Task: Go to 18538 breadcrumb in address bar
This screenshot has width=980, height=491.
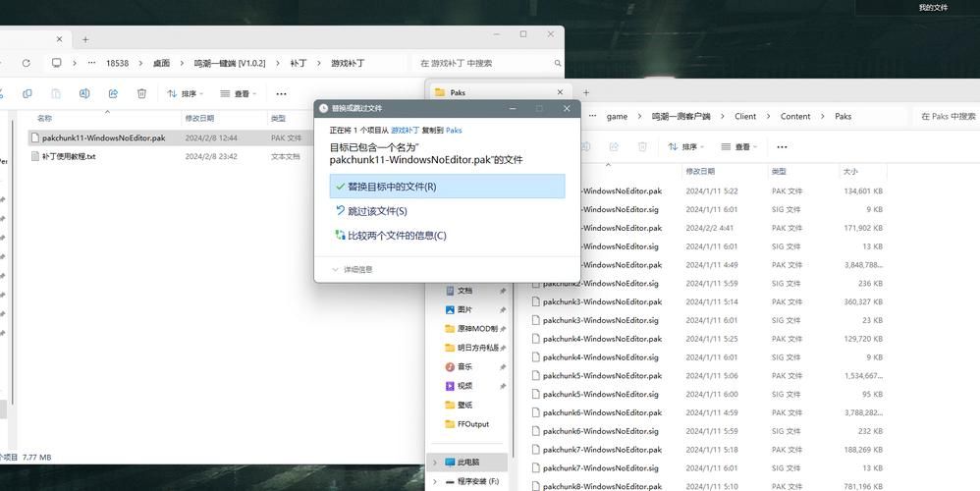Action: click(118, 63)
